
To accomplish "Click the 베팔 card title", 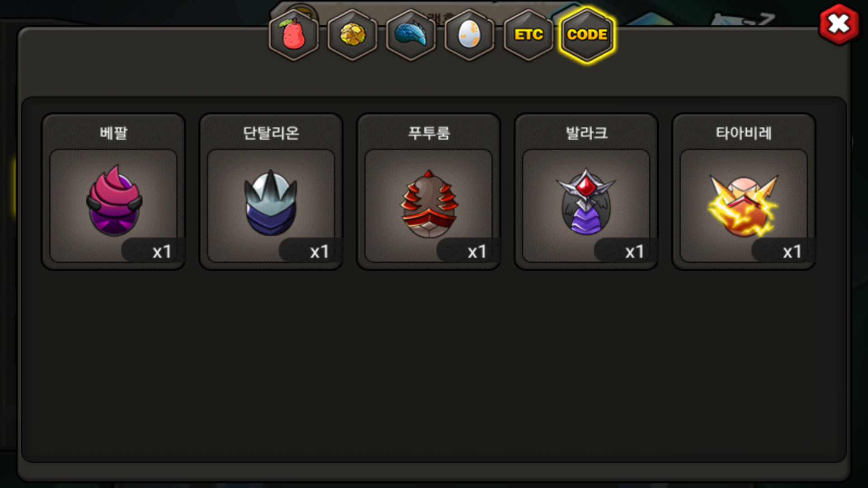I will pyautogui.click(x=113, y=133).
